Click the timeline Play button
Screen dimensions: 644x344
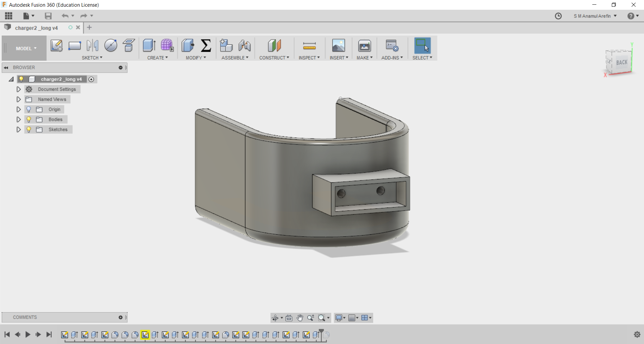28,334
